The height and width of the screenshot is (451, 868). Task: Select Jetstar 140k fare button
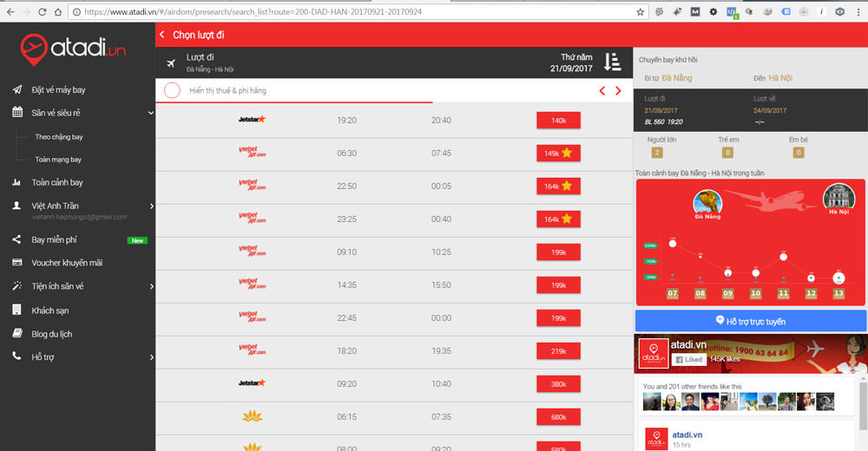coord(558,121)
